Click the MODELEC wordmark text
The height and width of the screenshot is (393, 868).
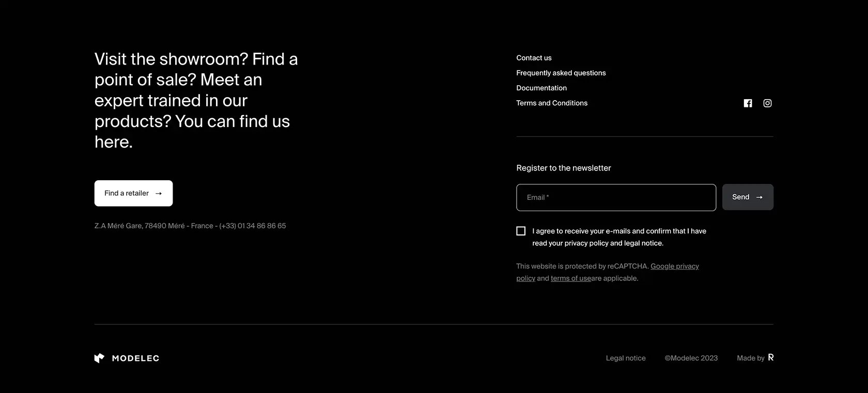(135, 358)
